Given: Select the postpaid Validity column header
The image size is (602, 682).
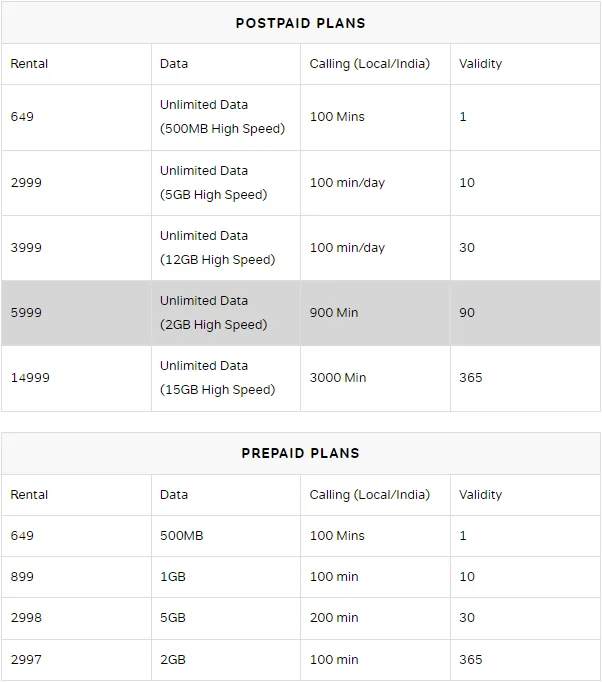Looking at the screenshot, I should [x=525, y=64].
